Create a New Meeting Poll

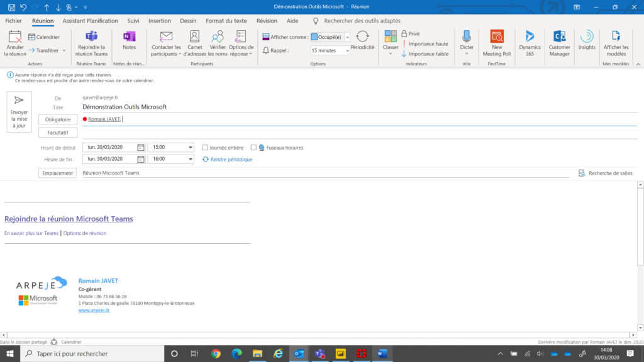(497, 44)
